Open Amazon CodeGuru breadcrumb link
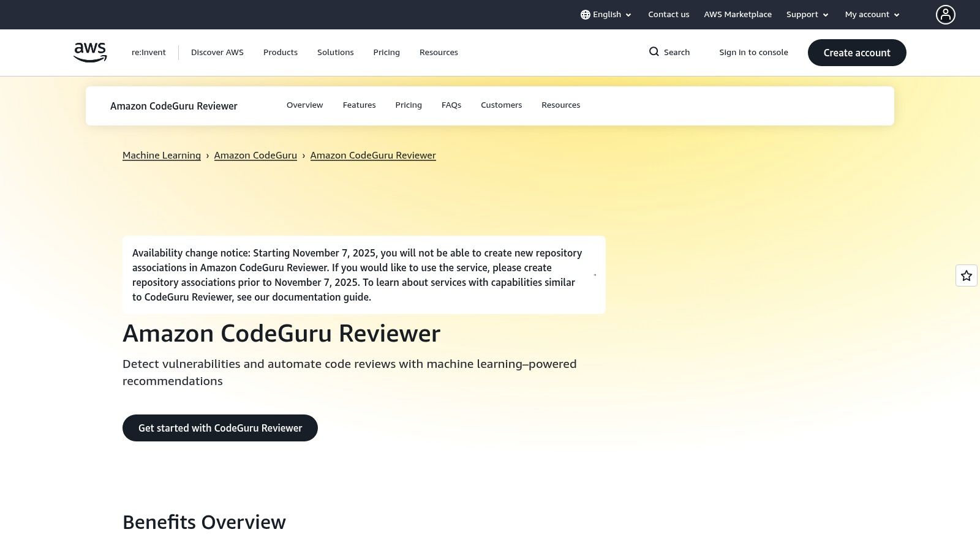 coord(255,156)
